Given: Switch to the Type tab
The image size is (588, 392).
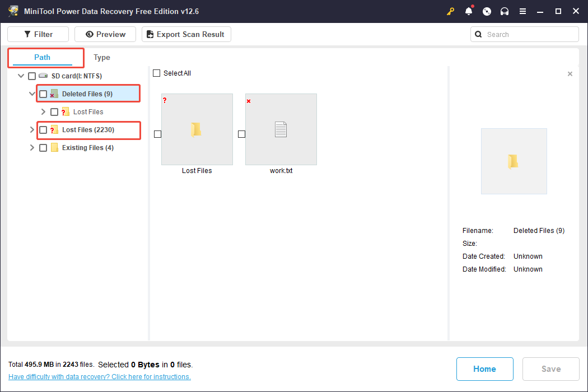Looking at the screenshot, I should pyautogui.click(x=102, y=58).
